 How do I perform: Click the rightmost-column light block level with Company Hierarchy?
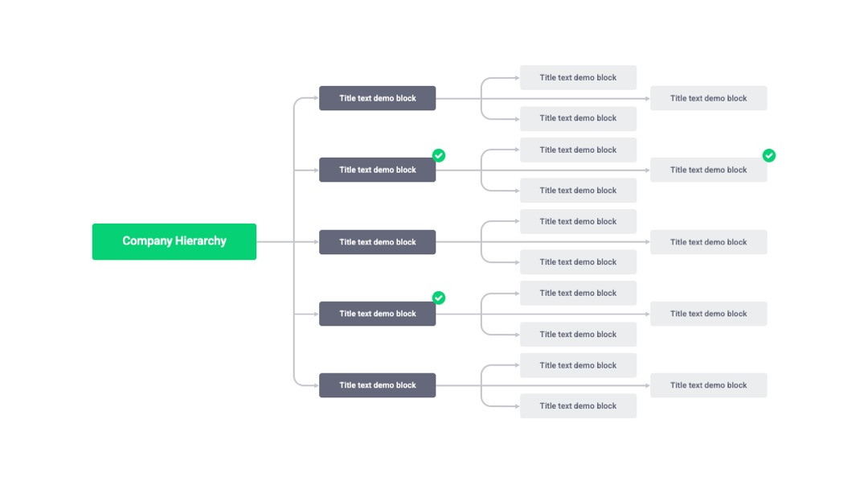(709, 242)
